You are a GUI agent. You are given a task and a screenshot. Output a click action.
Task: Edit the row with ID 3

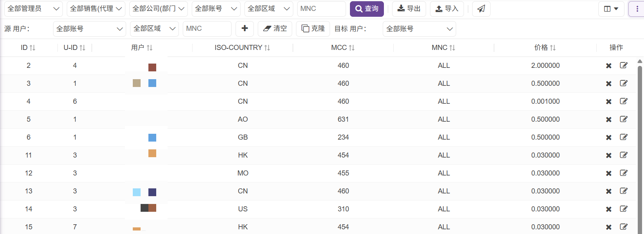click(624, 83)
